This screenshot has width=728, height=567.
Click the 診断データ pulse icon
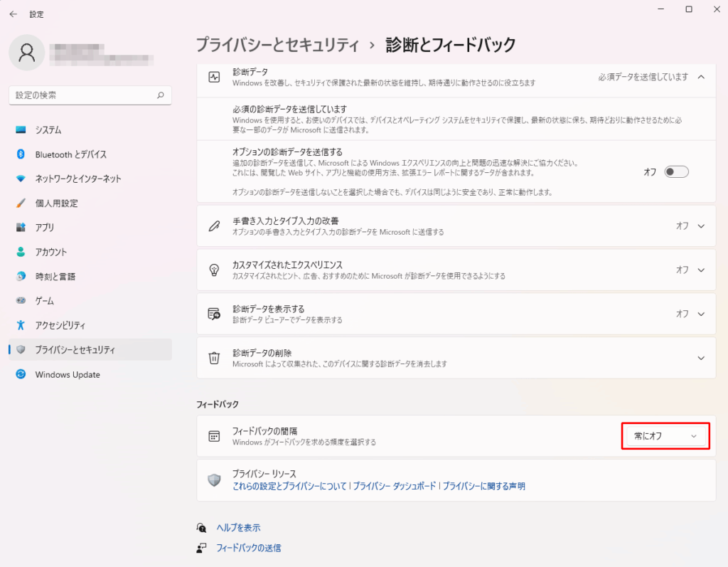(214, 77)
